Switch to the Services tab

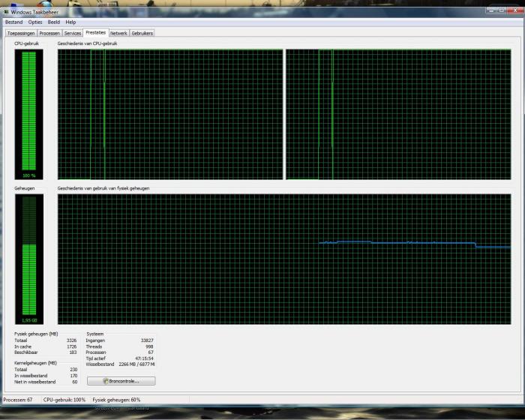(73, 33)
